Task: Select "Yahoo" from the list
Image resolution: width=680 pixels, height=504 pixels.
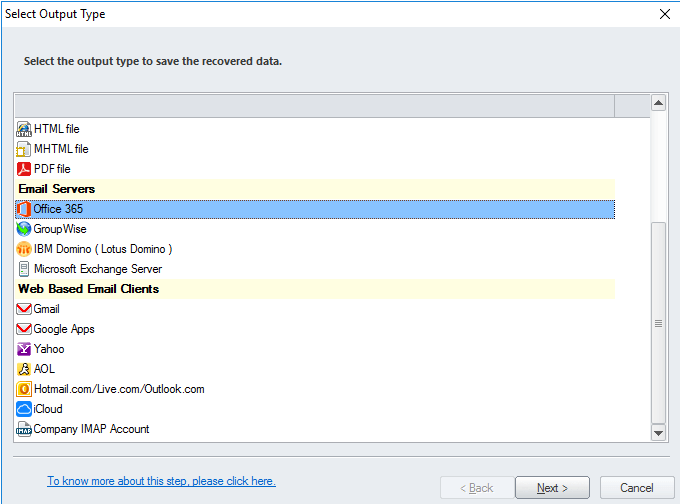Action: [49, 349]
